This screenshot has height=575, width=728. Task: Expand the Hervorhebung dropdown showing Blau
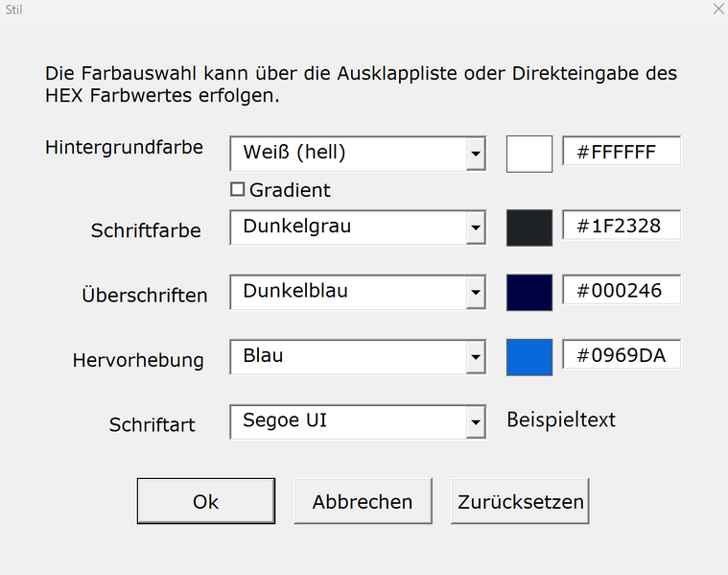(x=358, y=356)
